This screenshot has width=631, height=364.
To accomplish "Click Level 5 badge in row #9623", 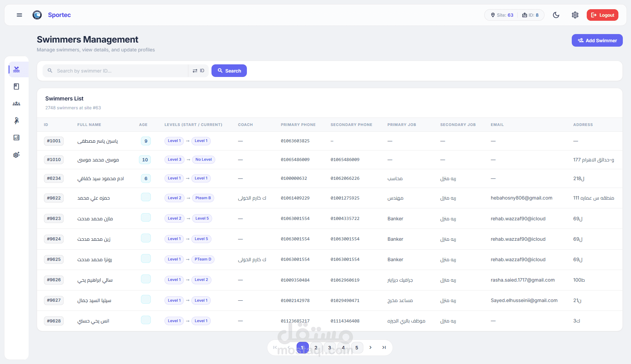I will tap(202, 219).
